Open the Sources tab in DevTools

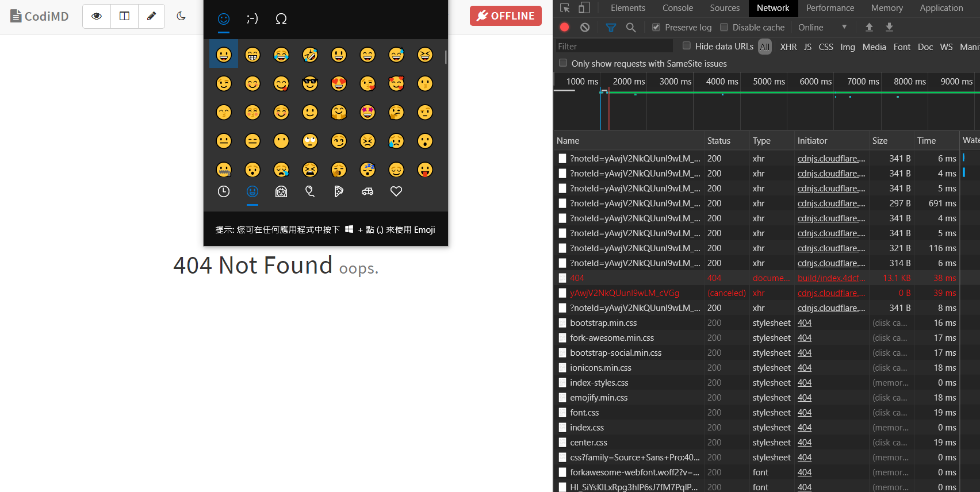(725, 8)
